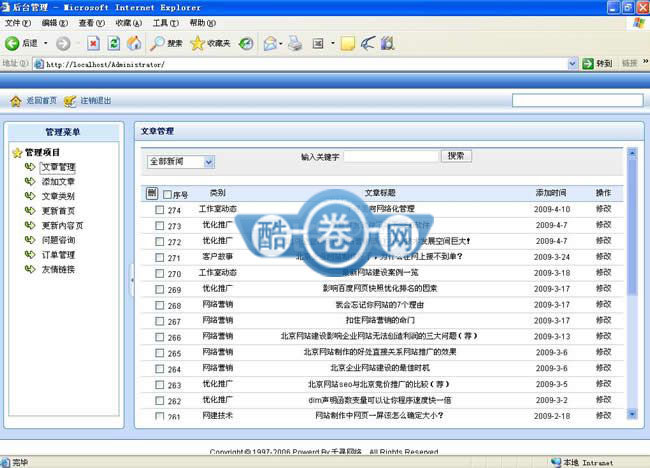Click the Edit page toolbar icon
This screenshot has width=650, height=468.
(x=318, y=43)
